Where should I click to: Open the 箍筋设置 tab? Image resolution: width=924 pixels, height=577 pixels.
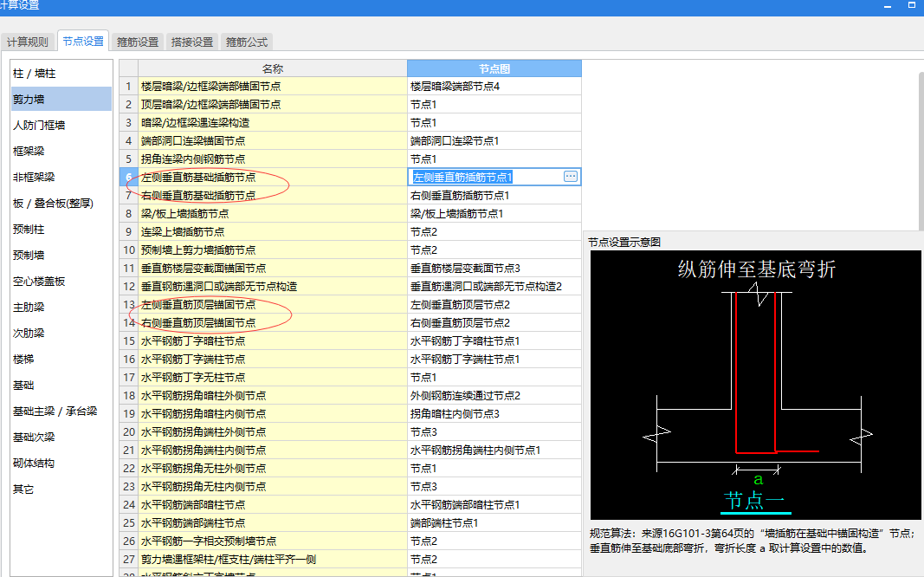[138, 42]
